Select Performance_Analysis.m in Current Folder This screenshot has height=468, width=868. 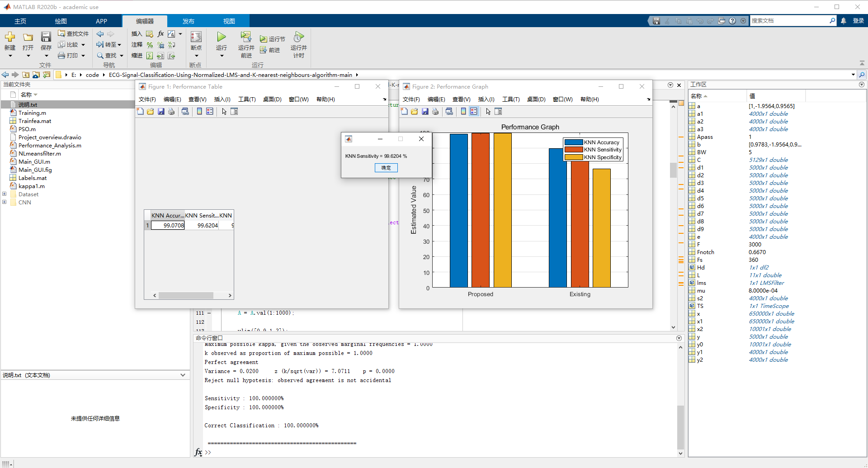[50, 146]
